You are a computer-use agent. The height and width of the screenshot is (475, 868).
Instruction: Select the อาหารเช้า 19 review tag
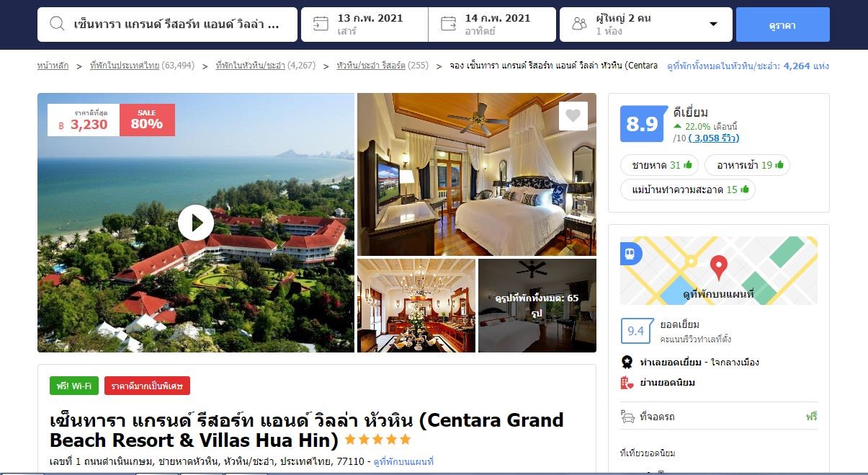747,165
